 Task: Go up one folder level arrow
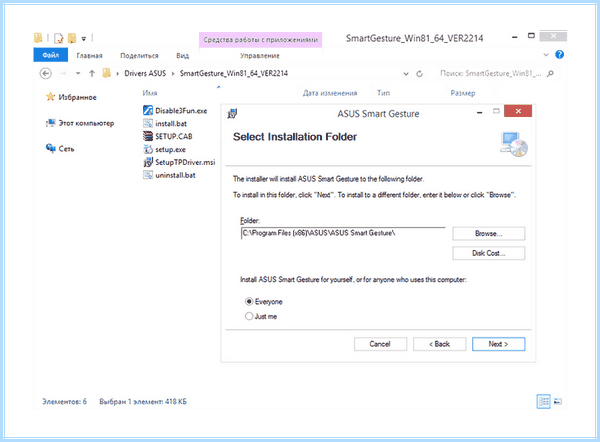click(x=92, y=73)
